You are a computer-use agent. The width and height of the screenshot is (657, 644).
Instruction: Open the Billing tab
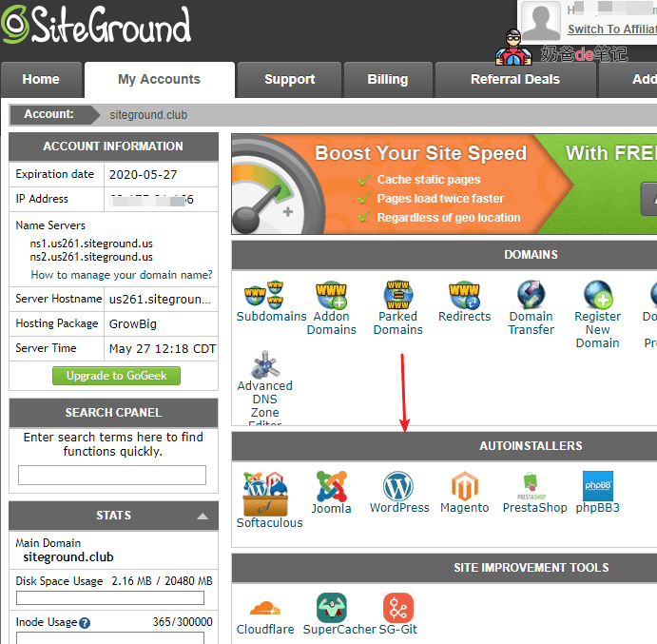[x=388, y=79]
